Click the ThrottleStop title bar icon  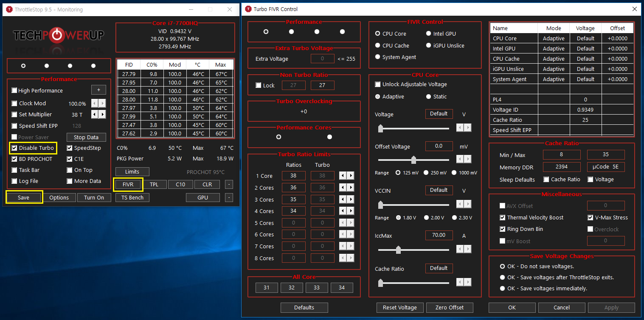point(9,9)
